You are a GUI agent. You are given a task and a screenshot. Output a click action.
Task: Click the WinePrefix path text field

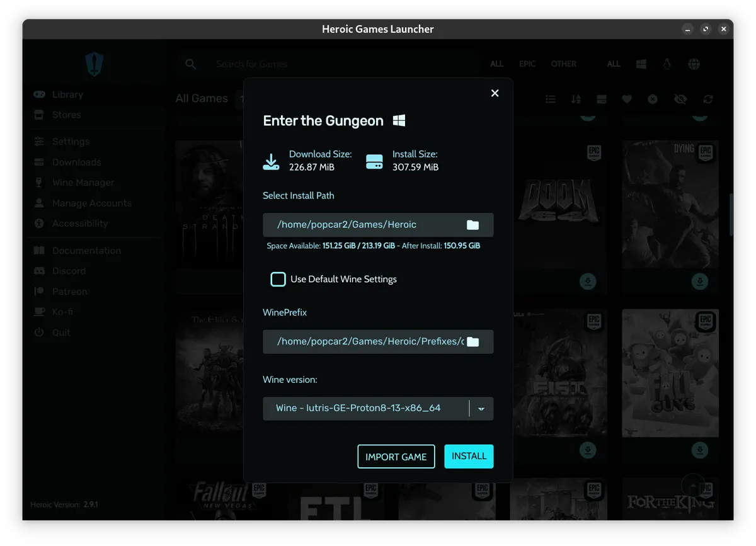tap(378, 341)
